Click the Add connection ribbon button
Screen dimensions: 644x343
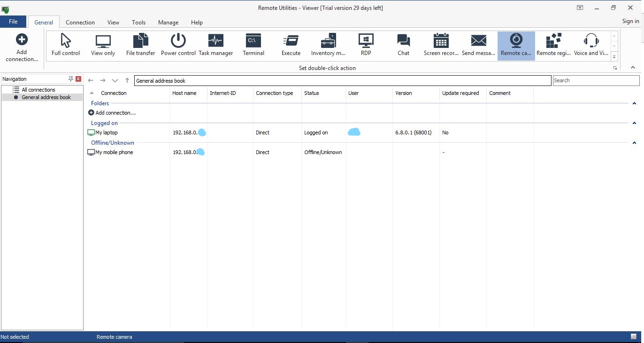(x=22, y=47)
